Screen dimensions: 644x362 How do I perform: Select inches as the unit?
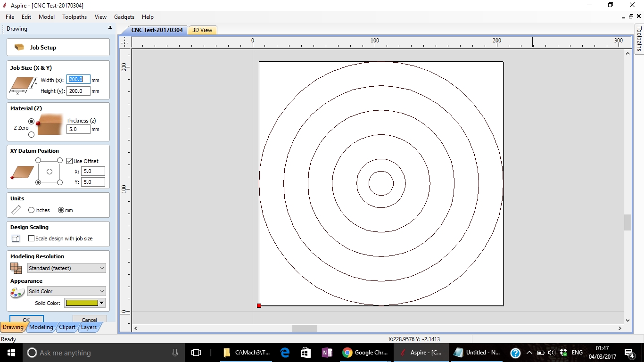[x=32, y=210]
